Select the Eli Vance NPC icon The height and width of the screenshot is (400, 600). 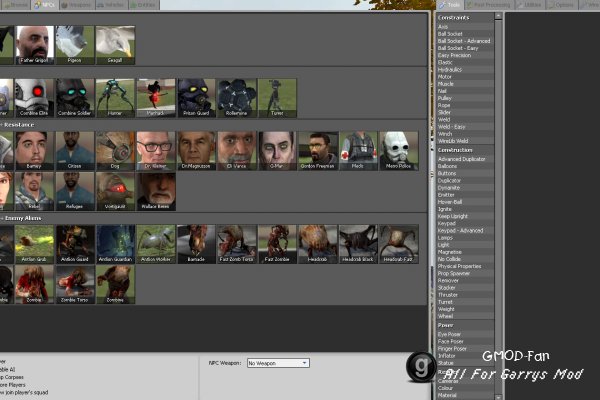(x=237, y=151)
